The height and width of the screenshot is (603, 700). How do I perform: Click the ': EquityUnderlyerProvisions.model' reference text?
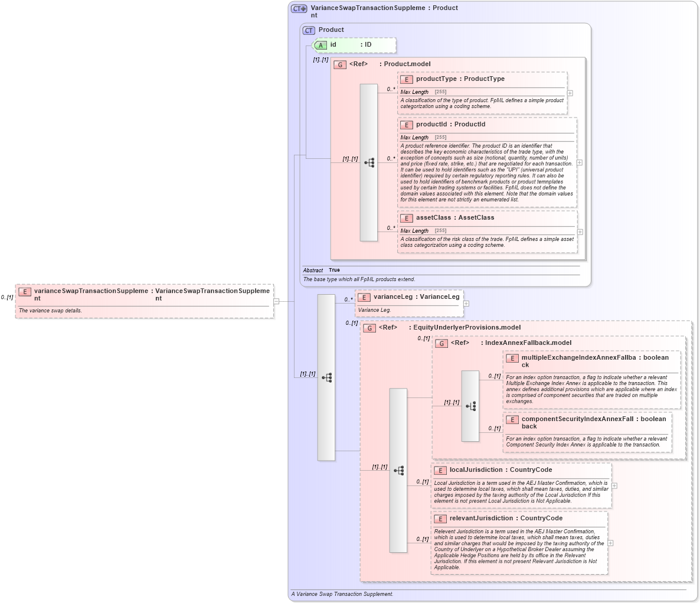(465, 328)
